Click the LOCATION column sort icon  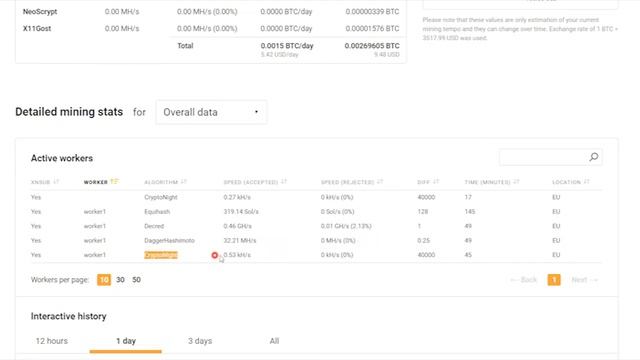pos(587,182)
